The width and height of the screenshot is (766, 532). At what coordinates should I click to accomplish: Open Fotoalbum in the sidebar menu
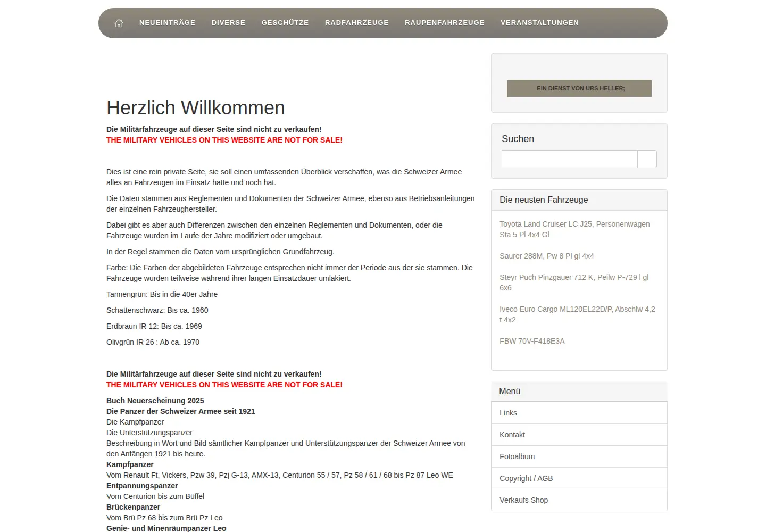(579, 456)
